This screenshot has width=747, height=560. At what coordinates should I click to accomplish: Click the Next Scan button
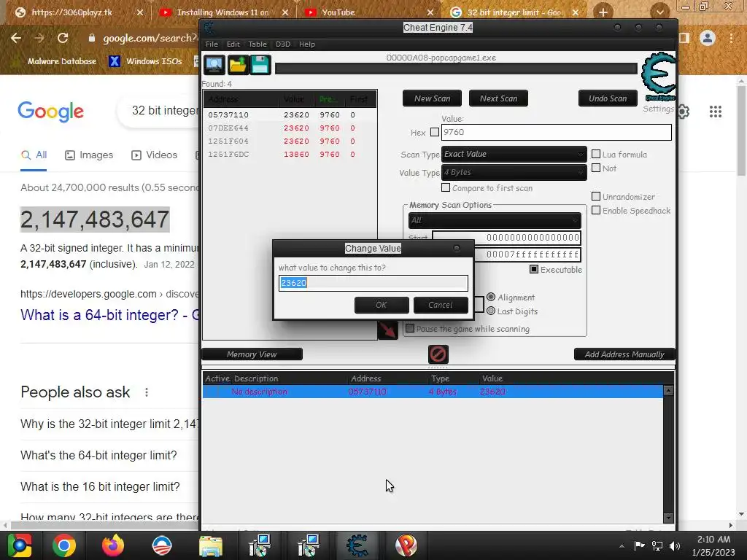pyautogui.click(x=498, y=98)
